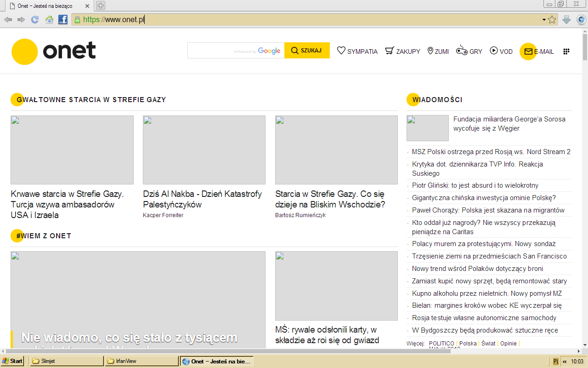The width and height of the screenshot is (588, 368).
Task: Click the small Soros news thumbnail
Action: click(428, 128)
